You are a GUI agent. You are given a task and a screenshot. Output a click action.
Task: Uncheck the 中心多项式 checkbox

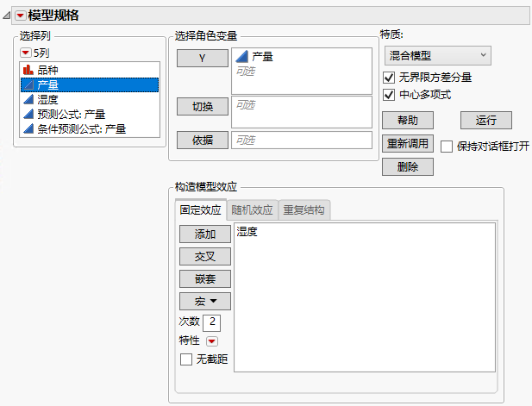point(389,95)
